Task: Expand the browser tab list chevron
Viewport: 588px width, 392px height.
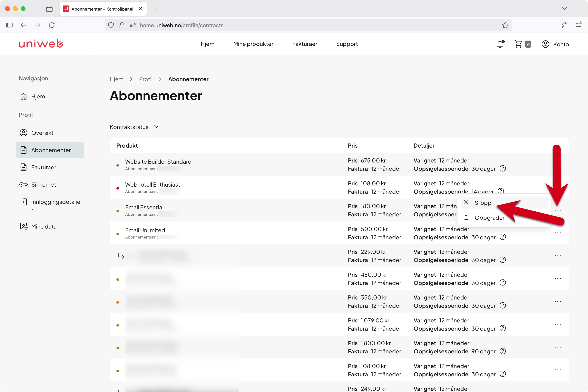Action: (564, 8)
